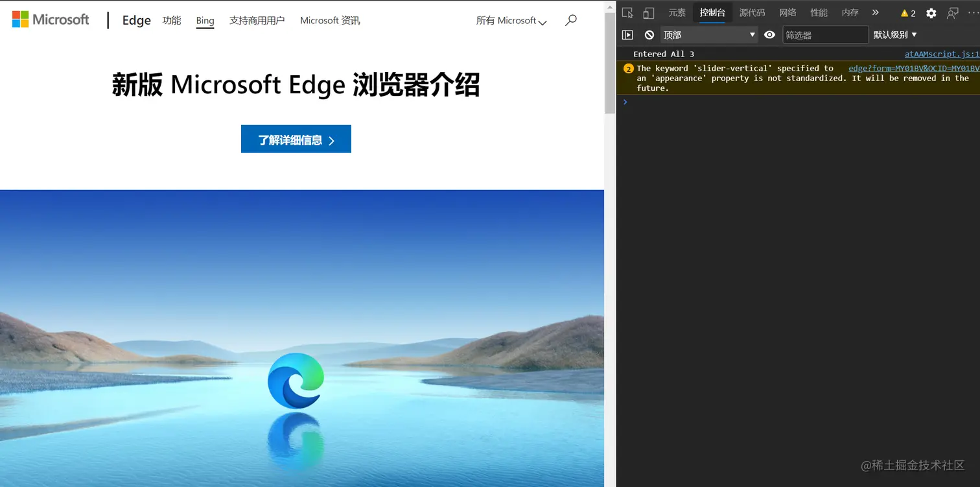Expand the 所有 Microsoft menu

[511, 20]
